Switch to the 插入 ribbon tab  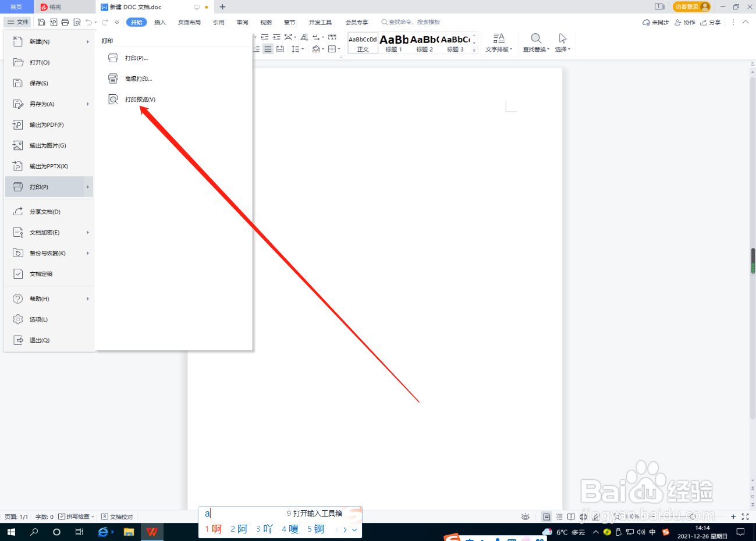160,22
